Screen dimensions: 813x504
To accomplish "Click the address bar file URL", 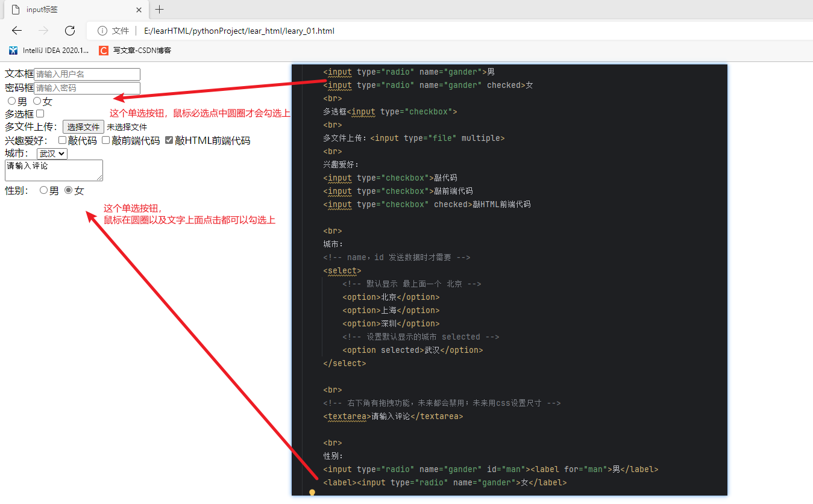I will [x=239, y=31].
